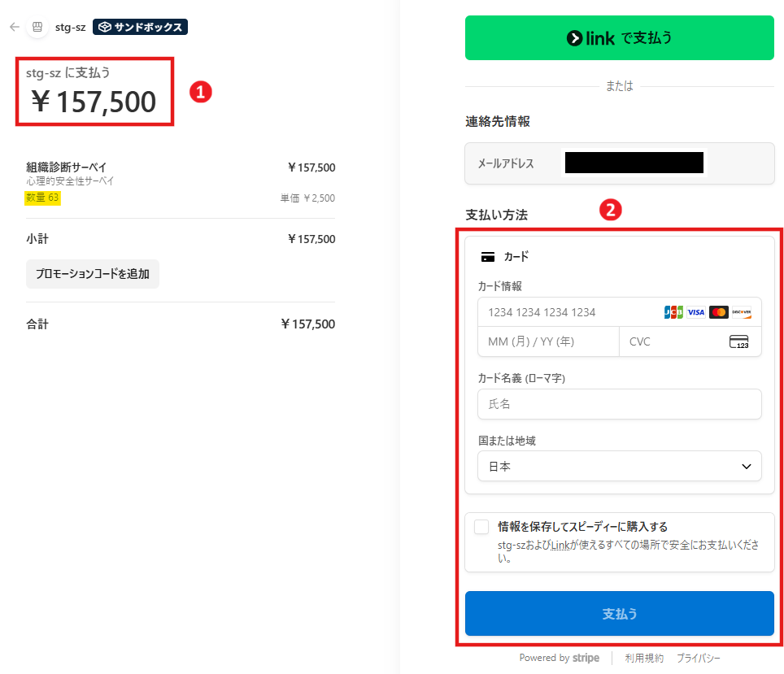Image resolution: width=784 pixels, height=674 pixels.
Task: Click the Mastercard brand icon
Action: click(718, 312)
